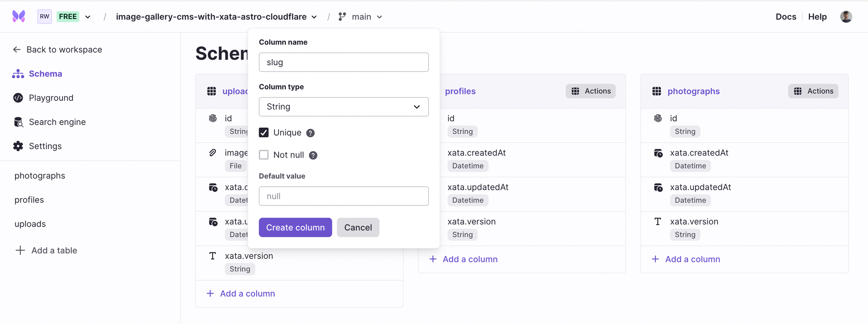Open the Column type String dropdown
868x324 pixels.
tap(343, 107)
